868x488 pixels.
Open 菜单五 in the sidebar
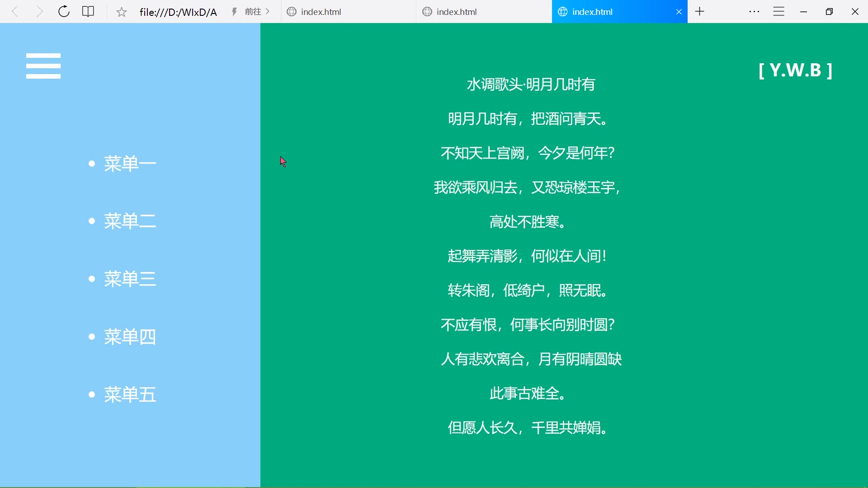click(x=130, y=395)
